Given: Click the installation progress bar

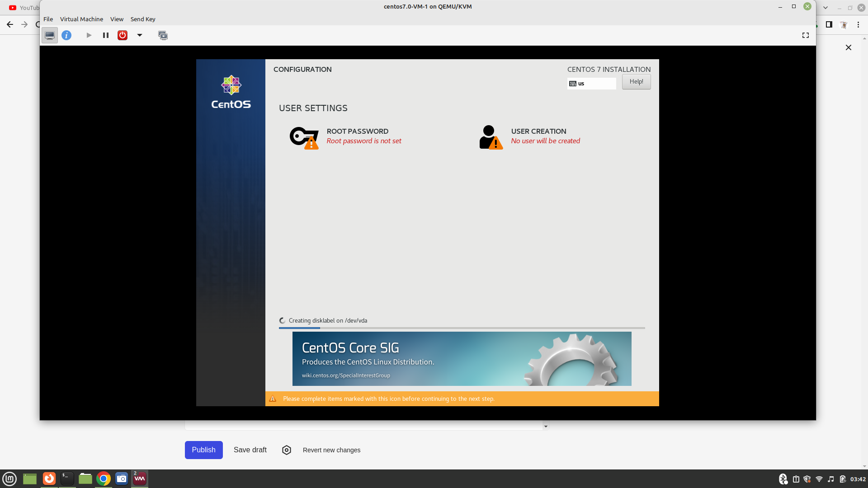Looking at the screenshot, I should tap(462, 328).
